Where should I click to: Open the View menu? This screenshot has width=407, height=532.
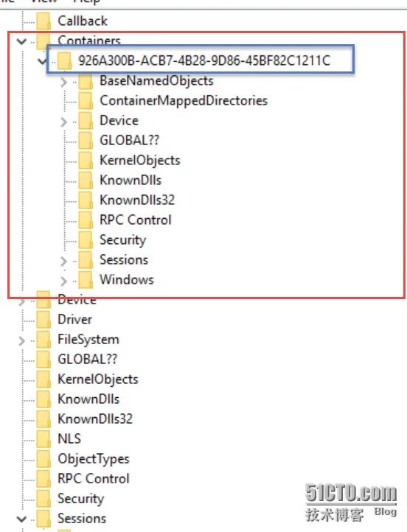click(x=44, y=1)
